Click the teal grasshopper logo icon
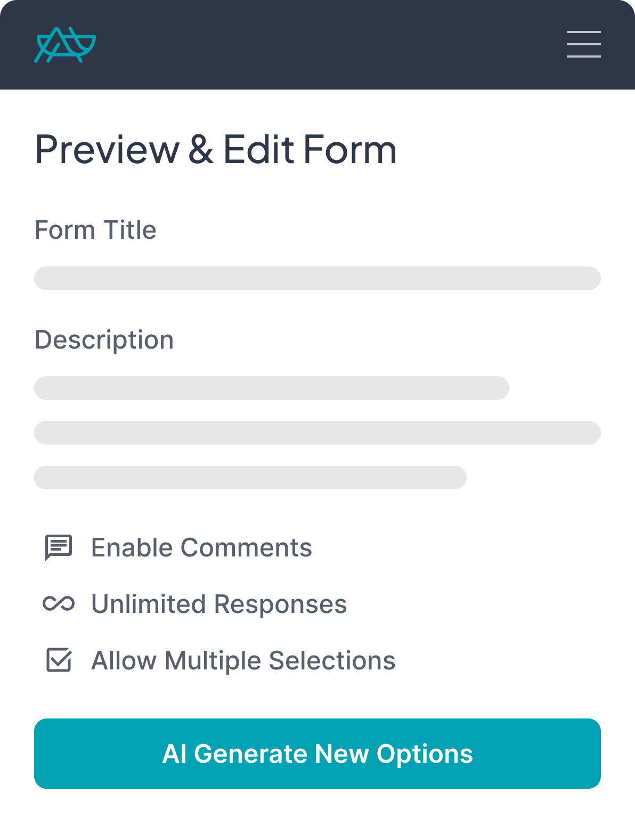635x840 pixels. click(65, 45)
